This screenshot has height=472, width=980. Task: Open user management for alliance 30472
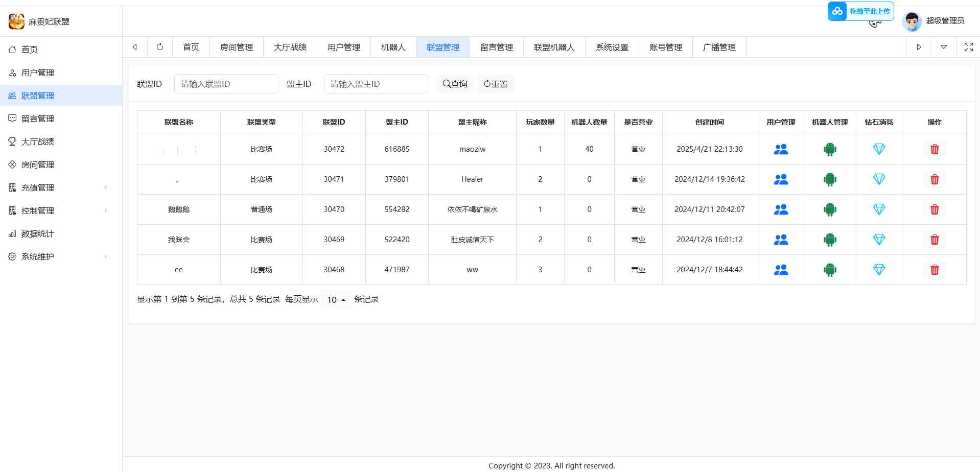(780, 149)
